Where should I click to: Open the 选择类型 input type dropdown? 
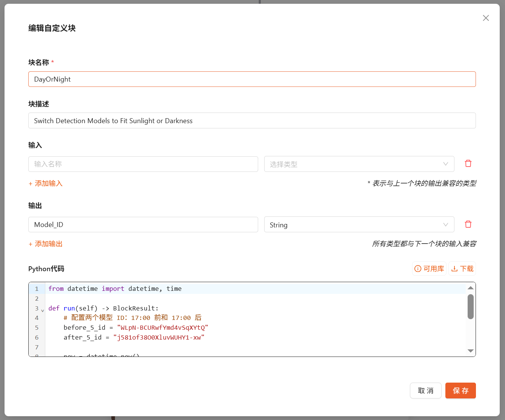pyautogui.click(x=359, y=164)
